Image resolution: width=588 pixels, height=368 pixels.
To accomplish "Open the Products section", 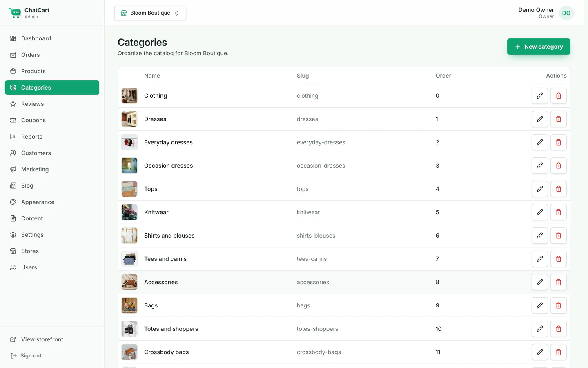I will pyautogui.click(x=52, y=71).
